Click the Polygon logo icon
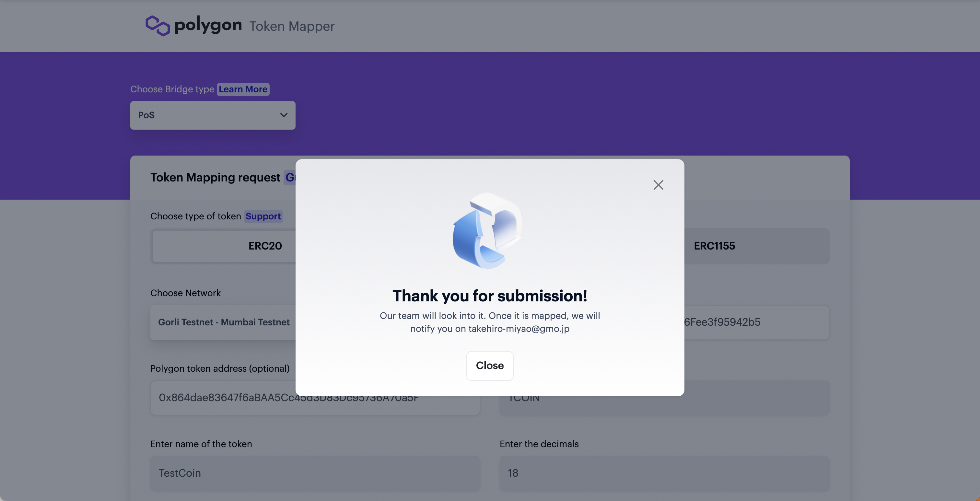980x501 pixels. 157,26
